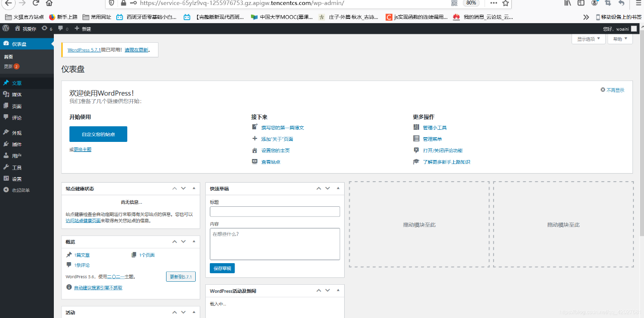This screenshot has width=644, height=318.
Task: Click the 自定义您的站点 button
Action: coord(98,134)
